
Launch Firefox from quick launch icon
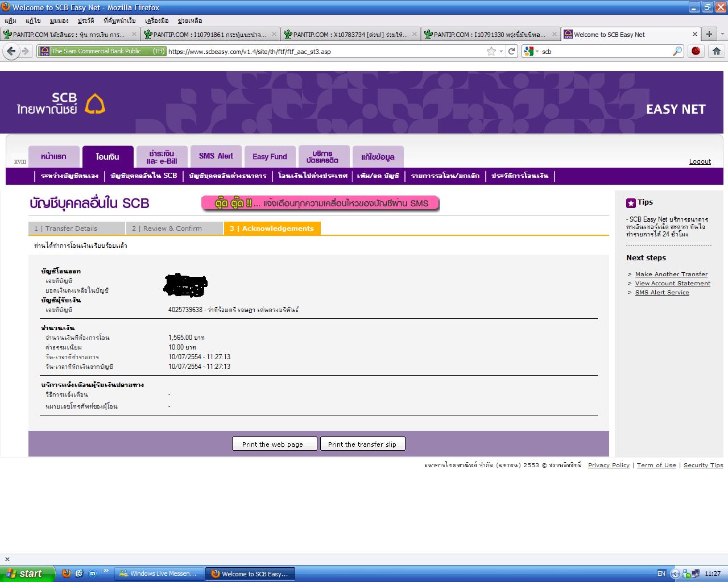tap(66, 573)
